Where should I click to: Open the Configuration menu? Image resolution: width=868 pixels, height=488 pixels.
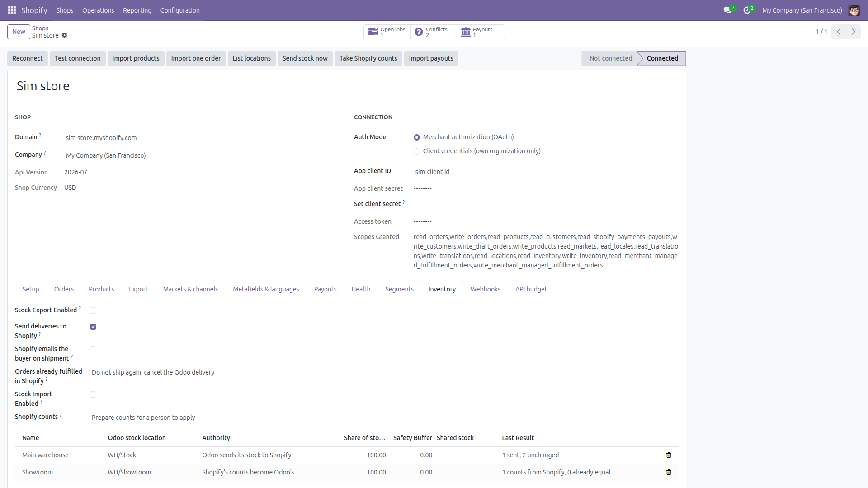pyautogui.click(x=180, y=10)
